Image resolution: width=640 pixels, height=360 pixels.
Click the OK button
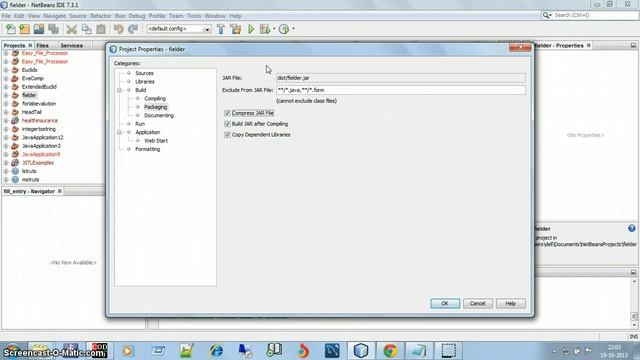(445, 303)
